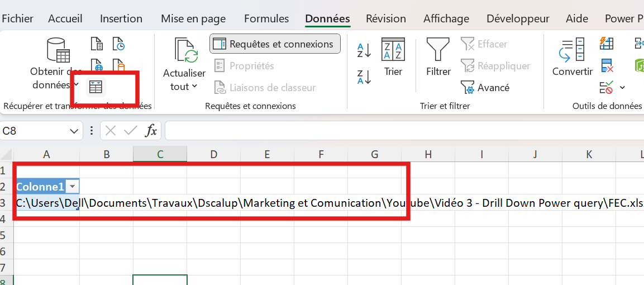This screenshot has width=644, height=285.
Task: Click Effacer in the filter group
Action: point(484,44)
